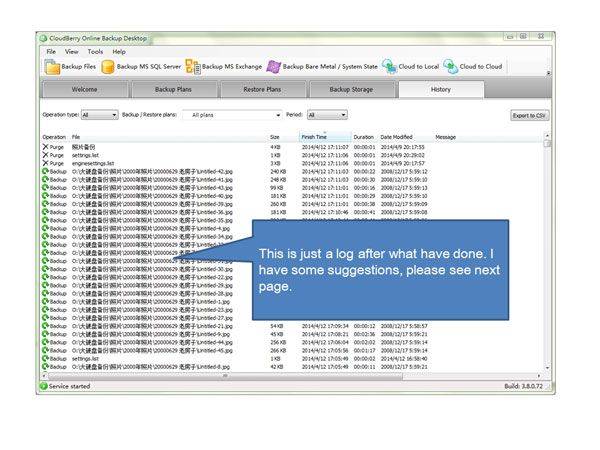The width and height of the screenshot is (600, 450).
Task: Click the Backup icon for Untitled-41.jpg row
Action: pyautogui.click(x=46, y=179)
